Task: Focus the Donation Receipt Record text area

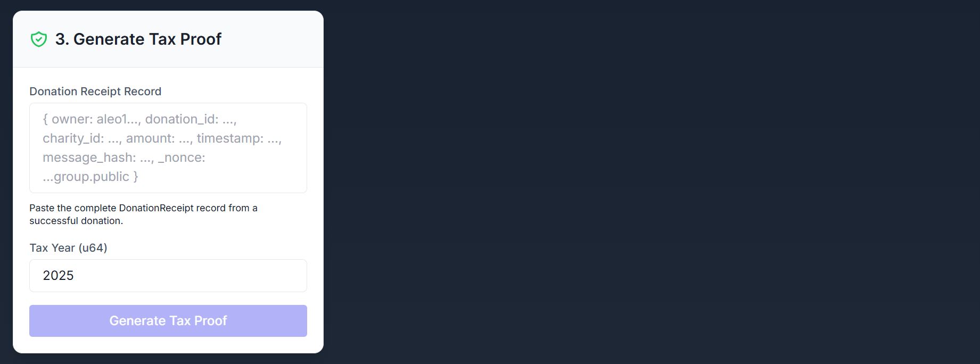Action: coord(168,148)
